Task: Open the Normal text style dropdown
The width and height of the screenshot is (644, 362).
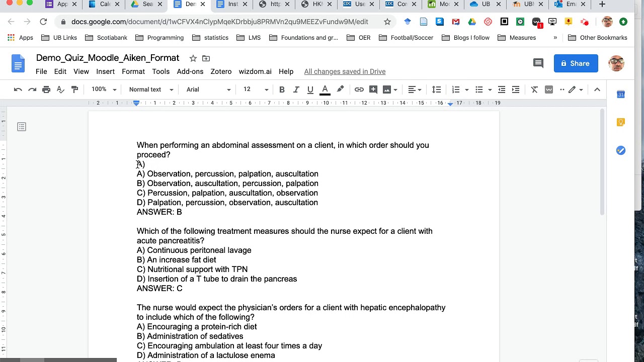Action: tap(151, 89)
